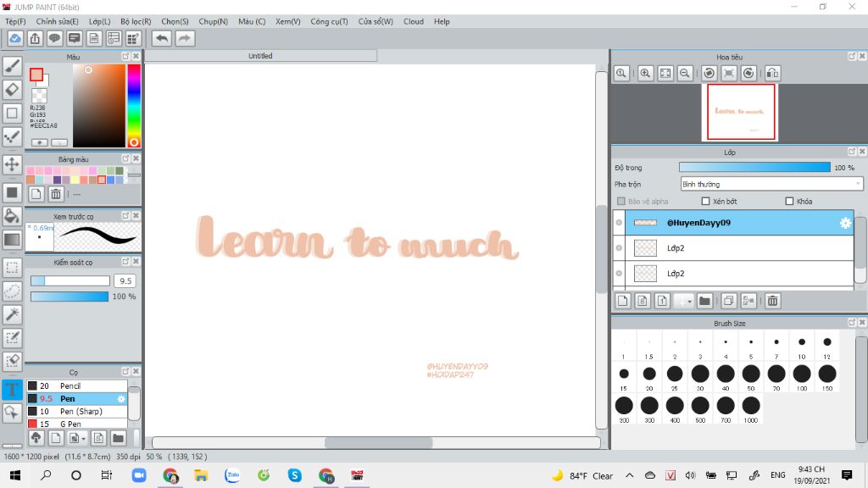Open the Tệp(F) menu

[x=15, y=21]
